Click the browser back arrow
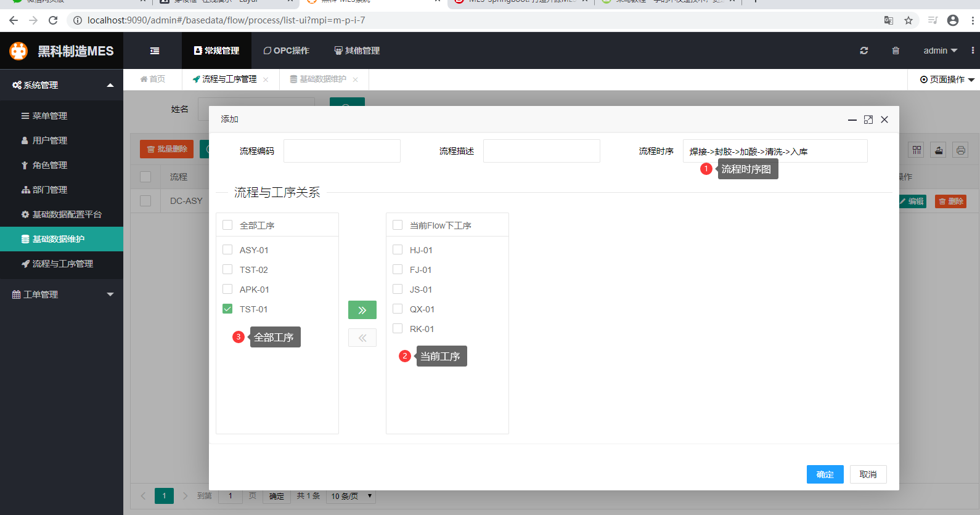Screen dimensions: 980x515 point(14,20)
